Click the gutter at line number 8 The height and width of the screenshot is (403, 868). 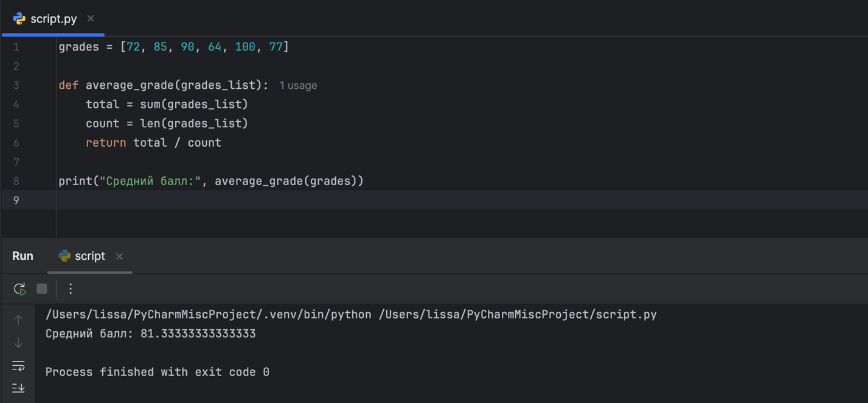[x=16, y=181]
